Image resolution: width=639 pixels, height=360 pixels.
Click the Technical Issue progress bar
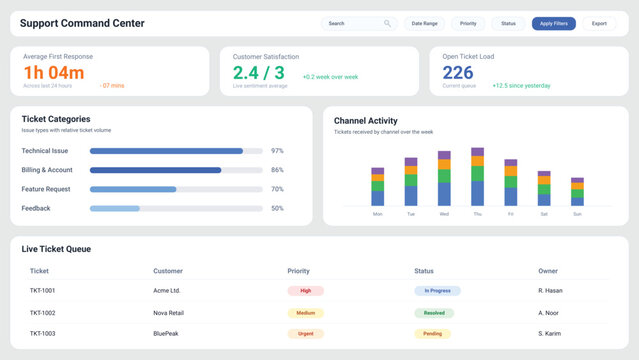(176, 151)
